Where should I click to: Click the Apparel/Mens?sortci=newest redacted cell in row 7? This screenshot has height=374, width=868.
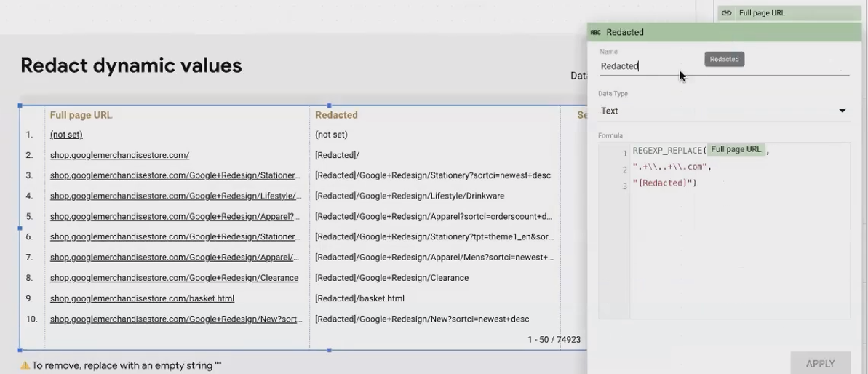434,258
